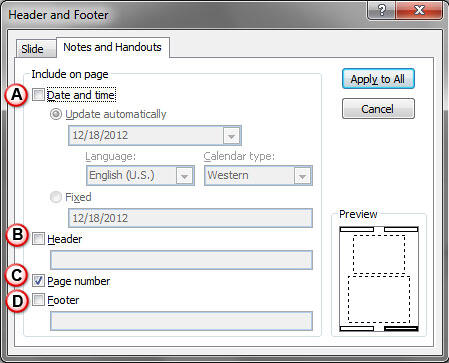This screenshot has width=449, height=363.
Task: Click the Page number label
Action: click(x=79, y=281)
